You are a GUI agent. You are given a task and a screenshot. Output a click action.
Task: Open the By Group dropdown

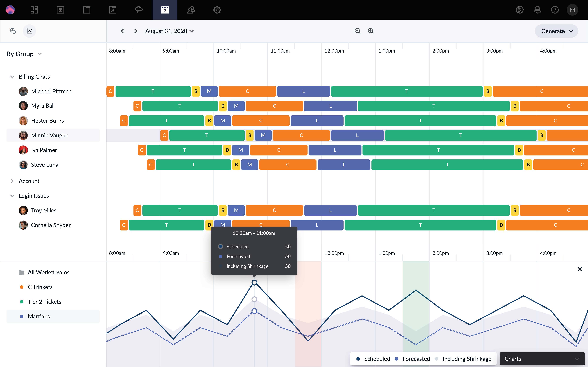tap(24, 54)
